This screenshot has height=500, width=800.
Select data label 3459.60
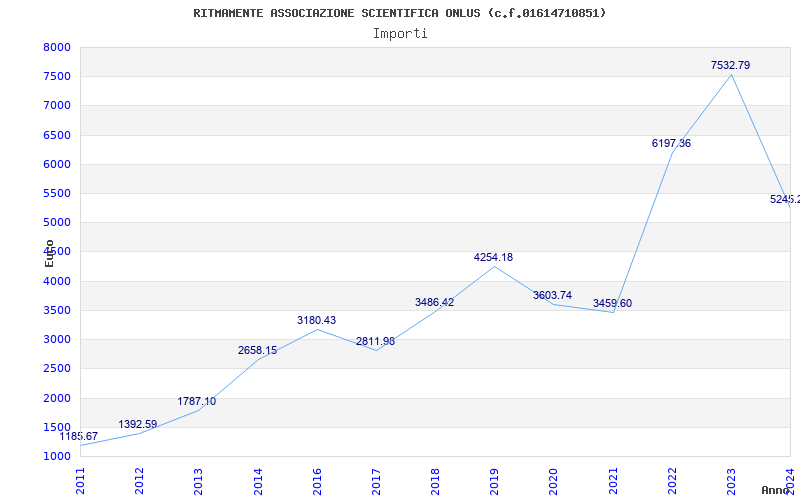point(612,304)
